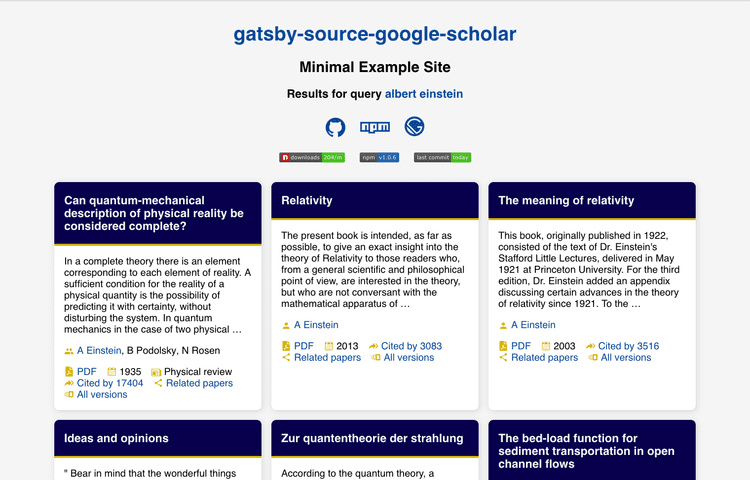The width and height of the screenshot is (750, 480).
Task: Open Related papers in meaning of relativity card
Action: coord(544,357)
